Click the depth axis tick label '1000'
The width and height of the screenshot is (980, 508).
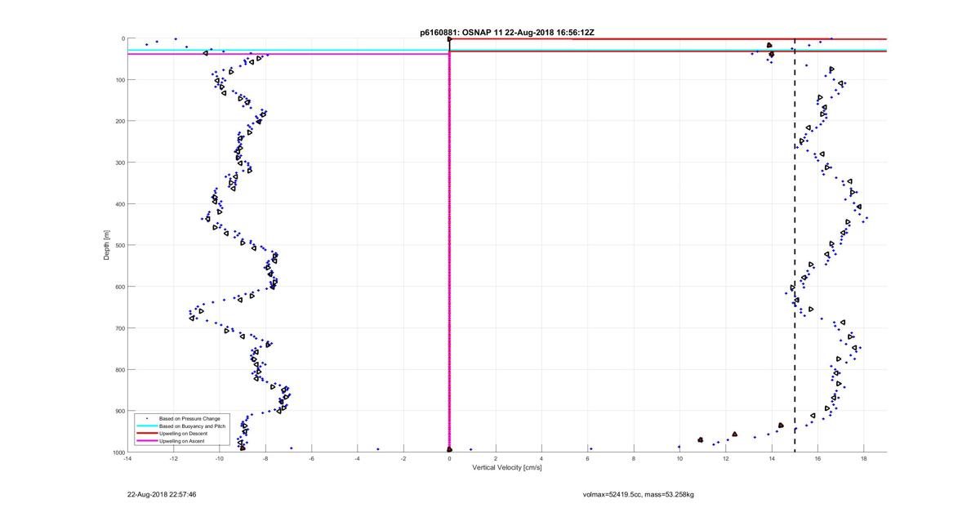tap(118, 452)
